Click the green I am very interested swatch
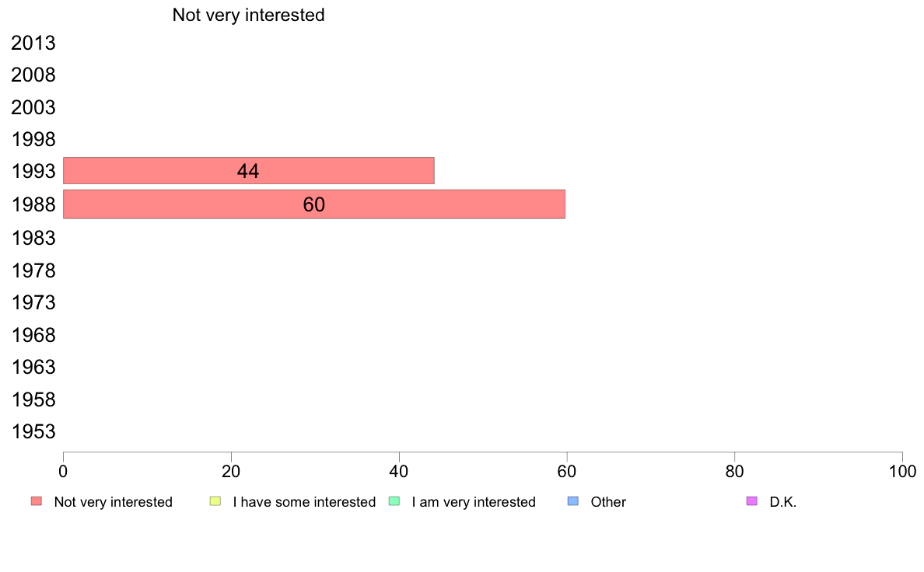924x572 pixels. [394, 501]
